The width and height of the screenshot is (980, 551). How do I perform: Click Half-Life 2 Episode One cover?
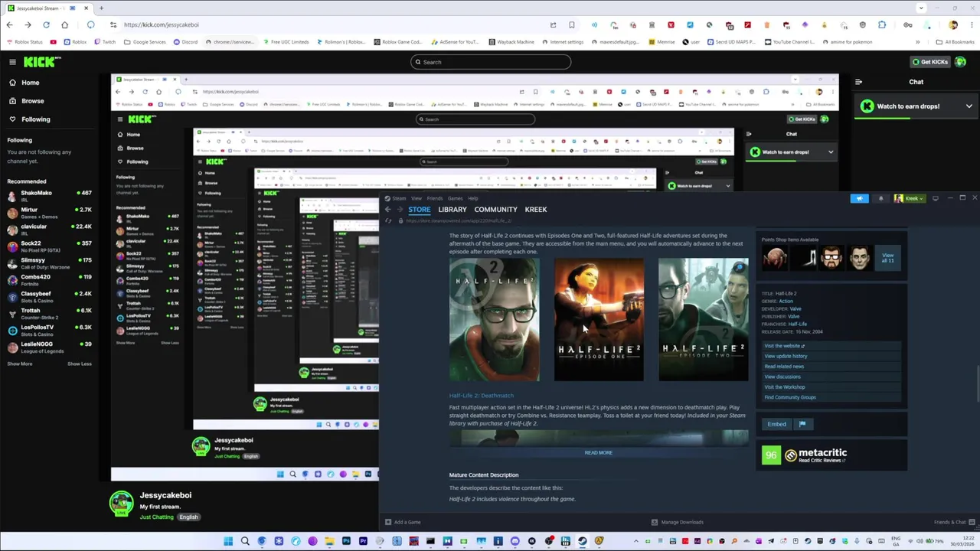point(599,319)
